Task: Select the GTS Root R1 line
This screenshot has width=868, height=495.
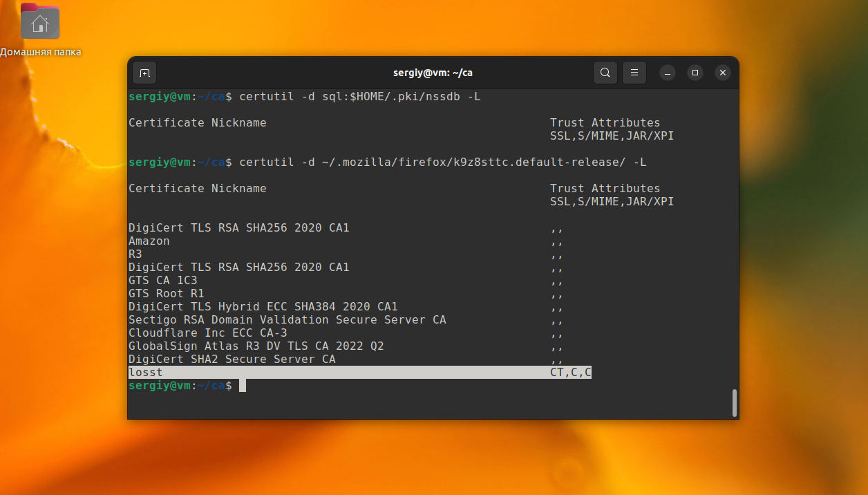Action: [x=166, y=293]
